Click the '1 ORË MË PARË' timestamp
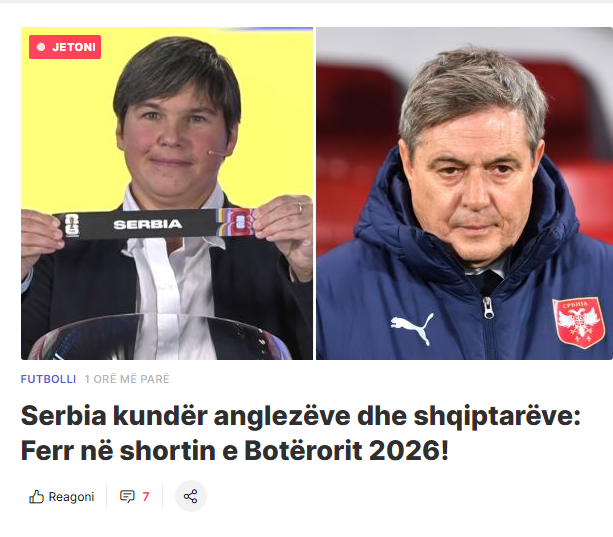613x537 pixels. [127, 379]
